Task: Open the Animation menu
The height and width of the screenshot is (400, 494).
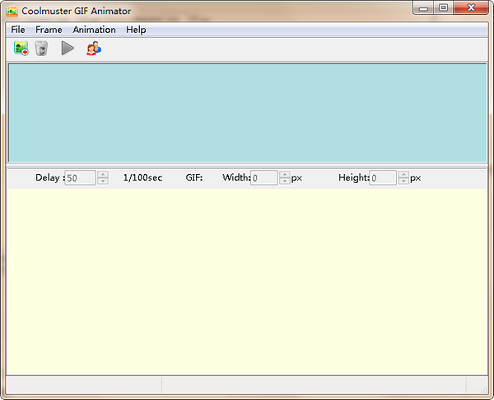Action: tap(94, 30)
